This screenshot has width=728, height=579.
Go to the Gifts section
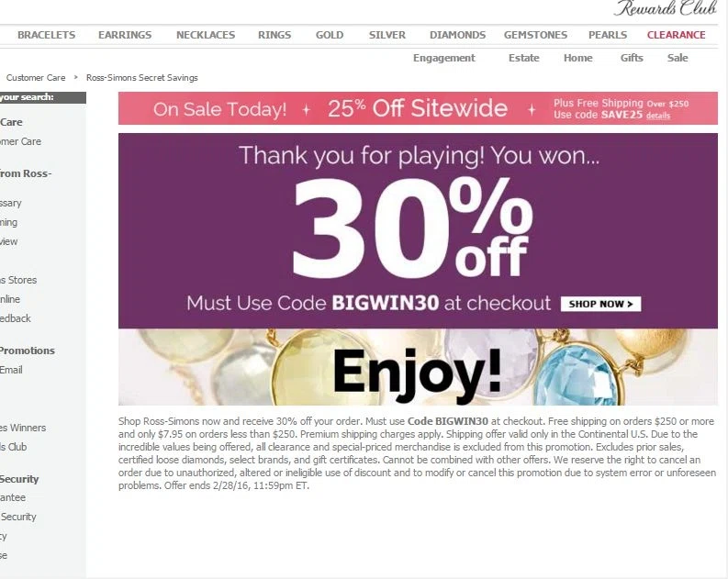click(632, 58)
